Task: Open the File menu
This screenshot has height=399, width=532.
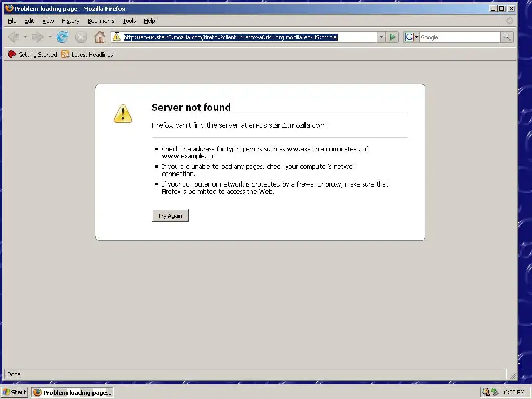Action: click(x=12, y=21)
